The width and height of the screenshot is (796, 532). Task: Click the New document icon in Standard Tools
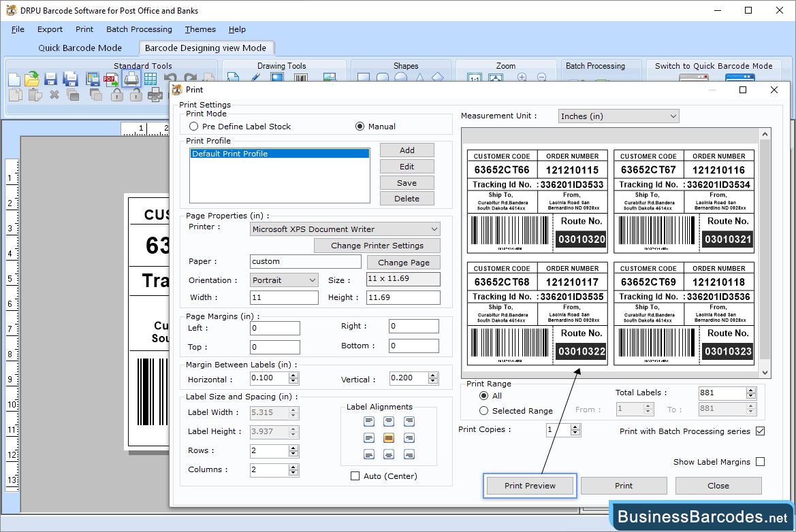[x=15, y=79]
